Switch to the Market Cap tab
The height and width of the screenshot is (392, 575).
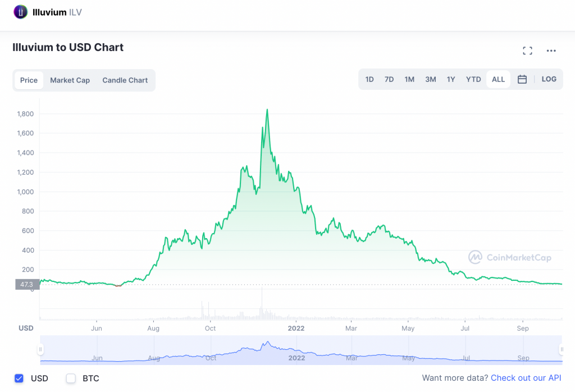(70, 80)
